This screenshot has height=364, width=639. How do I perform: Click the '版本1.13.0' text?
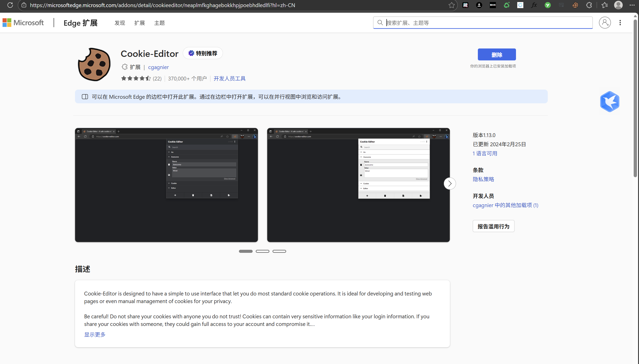(484, 135)
